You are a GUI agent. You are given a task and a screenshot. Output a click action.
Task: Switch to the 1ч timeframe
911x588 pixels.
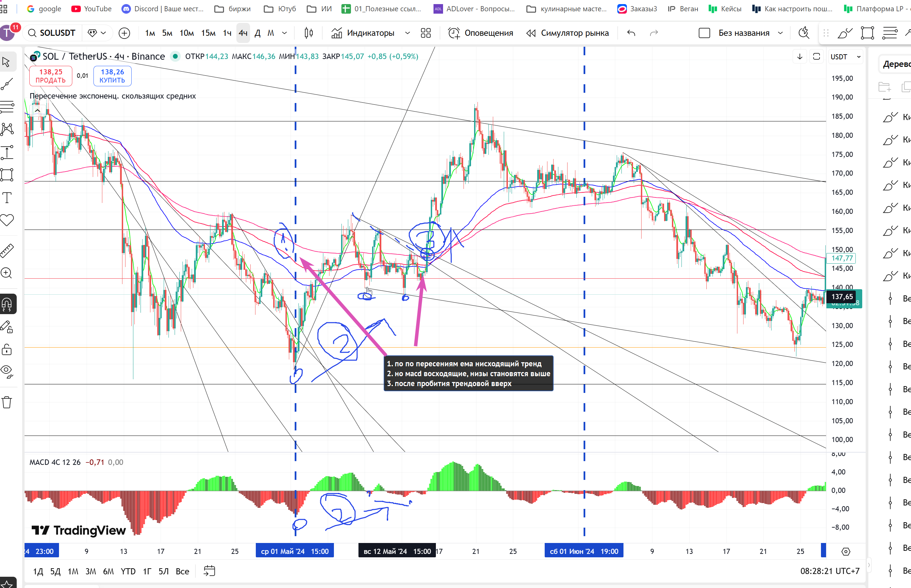tap(227, 33)
